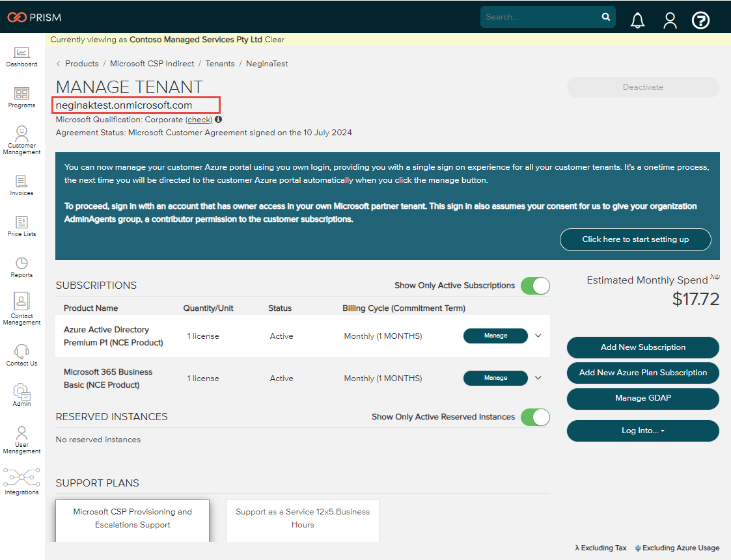731x560 pixels.
Task: Expand the Microsoft 365 Business Basic row
Action: click(538, 378)
